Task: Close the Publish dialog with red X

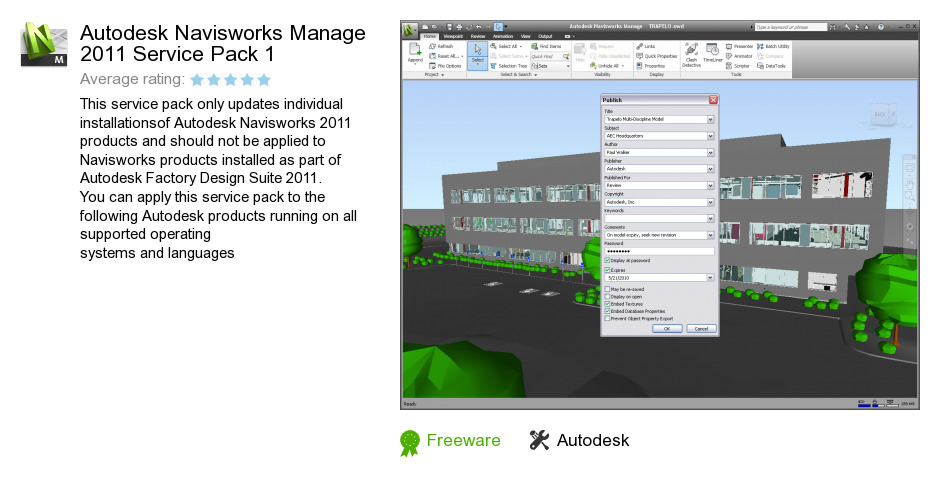Action: (x=713, y=100)
